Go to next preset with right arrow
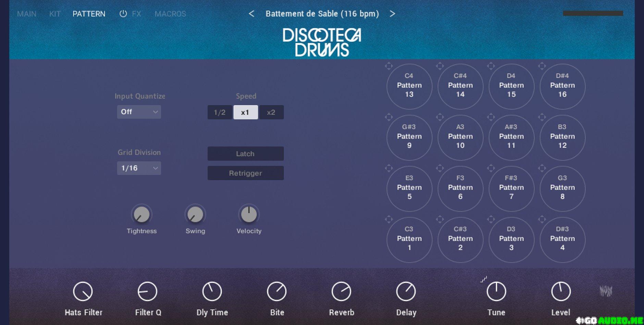This screenshot has width=644, height=325. point(392,14)
